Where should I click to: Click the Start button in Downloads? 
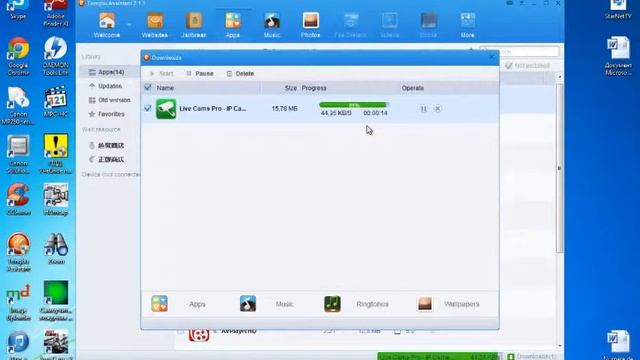[x=162, y=73]
